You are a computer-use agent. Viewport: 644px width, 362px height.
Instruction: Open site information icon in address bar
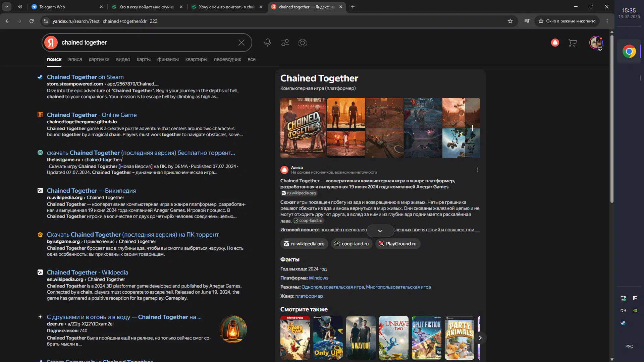point(46,21)
